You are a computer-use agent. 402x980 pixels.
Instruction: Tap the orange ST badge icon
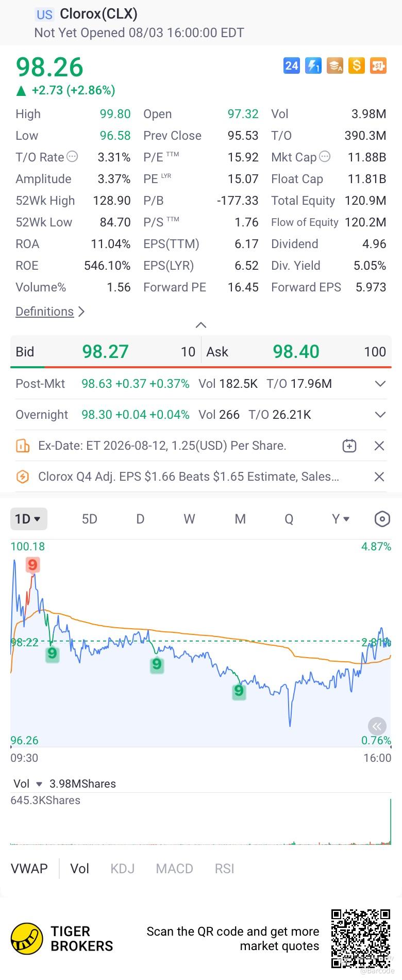point(378,66)
